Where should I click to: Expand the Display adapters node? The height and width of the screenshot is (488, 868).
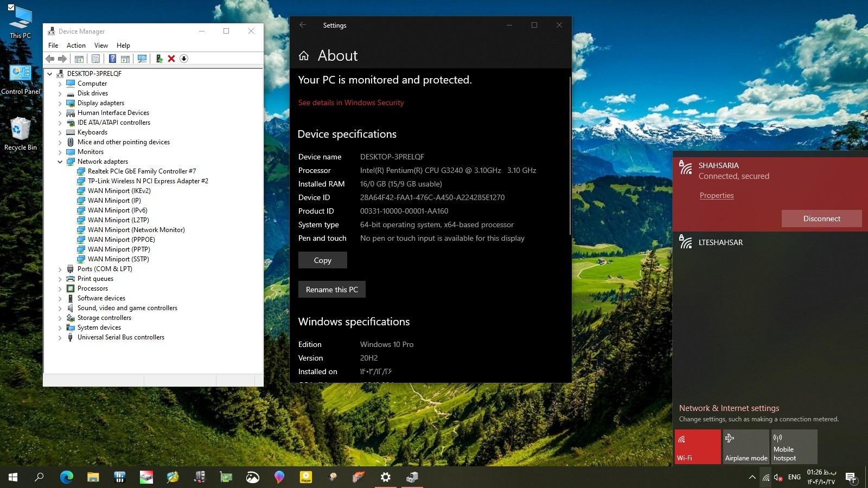tap(60, 103)
